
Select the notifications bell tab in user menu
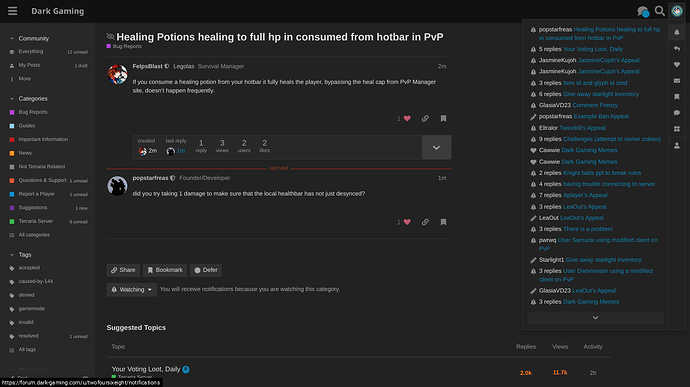[677, 33]
